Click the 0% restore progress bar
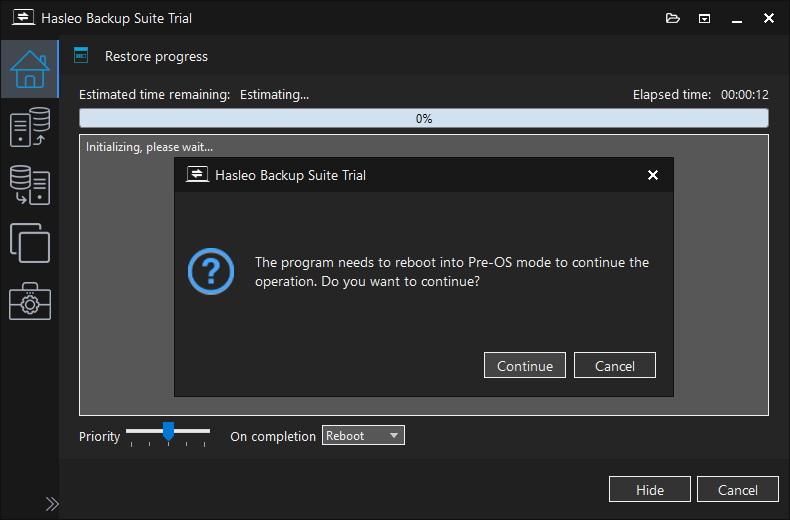Viewport: 790px width, 520px height. tap(424, 118)
